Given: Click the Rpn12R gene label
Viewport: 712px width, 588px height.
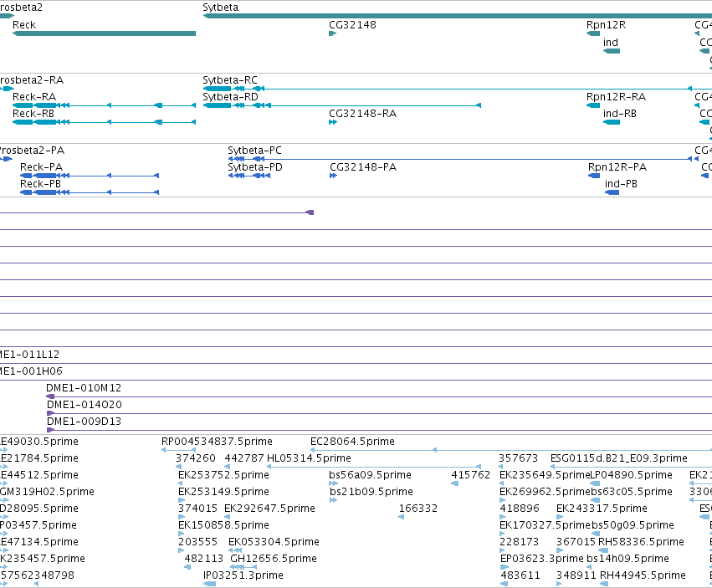Looking at the screenshot, I should click(x=606, y=24).
